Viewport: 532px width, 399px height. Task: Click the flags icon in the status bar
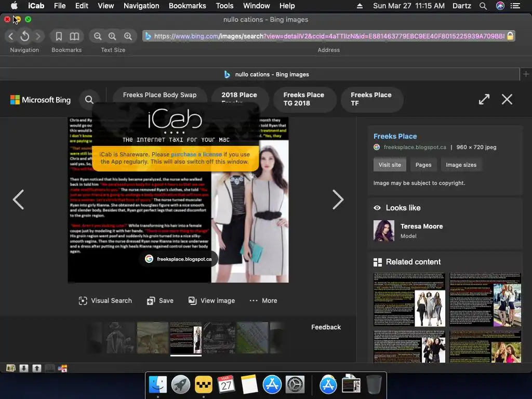pyautogui.click(x=63, y=368)
